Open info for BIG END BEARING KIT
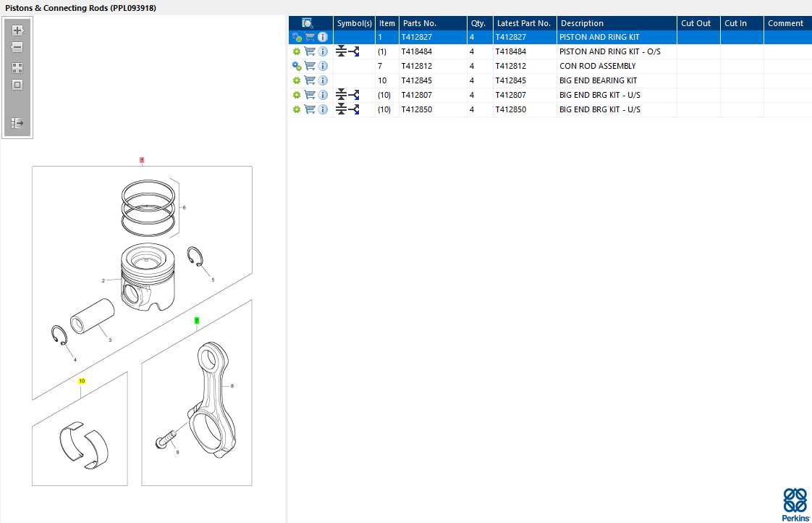The height and width of the screenshot is (523, 812). [323, 80]
